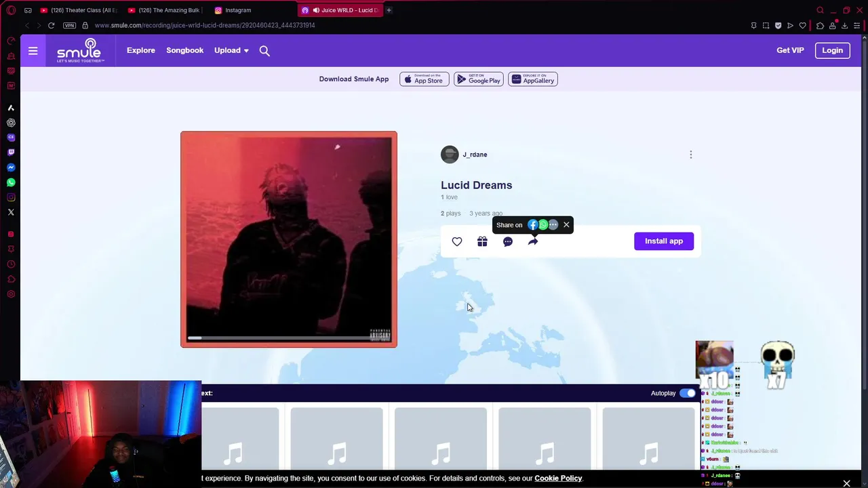The image size is (868, 488).
Task: Open the first up-next song card
Action: (x=240, y=439)
